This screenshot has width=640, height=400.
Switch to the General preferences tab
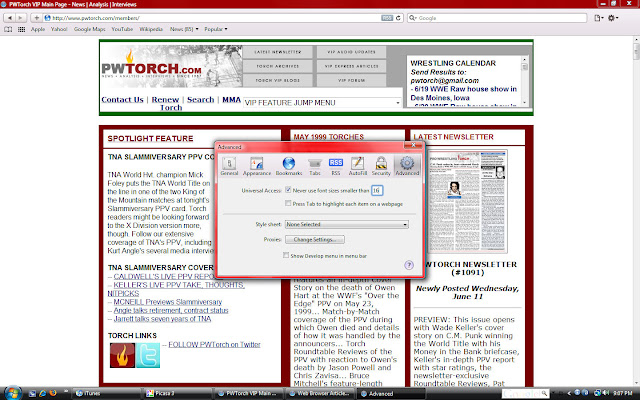point(229,166)
